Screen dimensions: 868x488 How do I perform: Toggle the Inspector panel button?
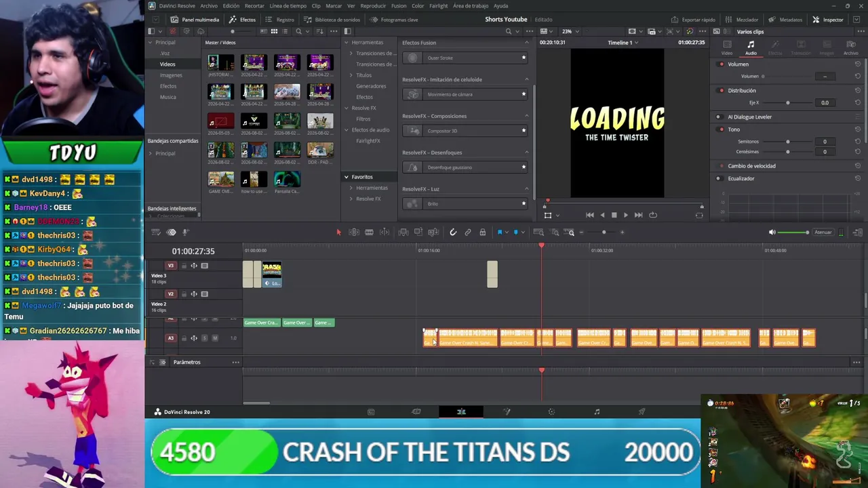[828, 20]
